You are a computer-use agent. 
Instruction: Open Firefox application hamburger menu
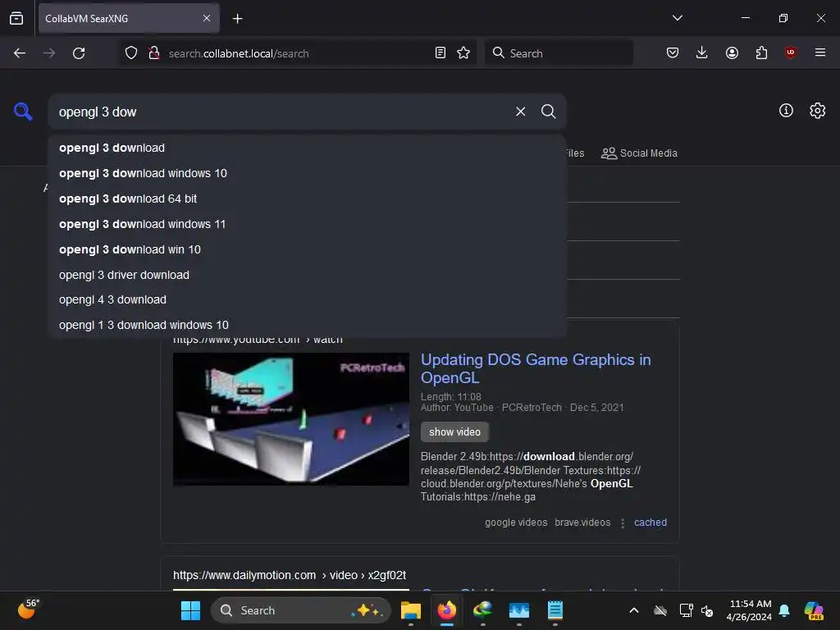coord(819,52)
